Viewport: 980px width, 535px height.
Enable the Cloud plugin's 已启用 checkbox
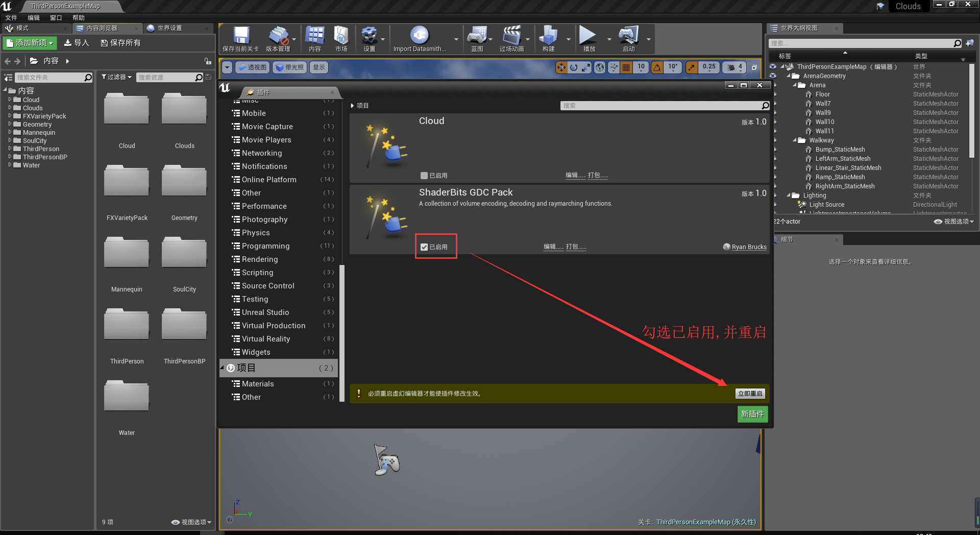[424, 175]
